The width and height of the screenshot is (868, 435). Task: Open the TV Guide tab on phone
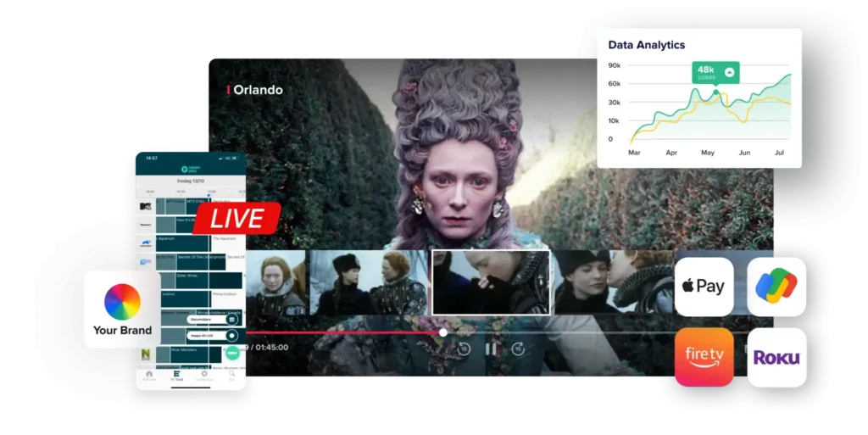click(x=176, y=376)
